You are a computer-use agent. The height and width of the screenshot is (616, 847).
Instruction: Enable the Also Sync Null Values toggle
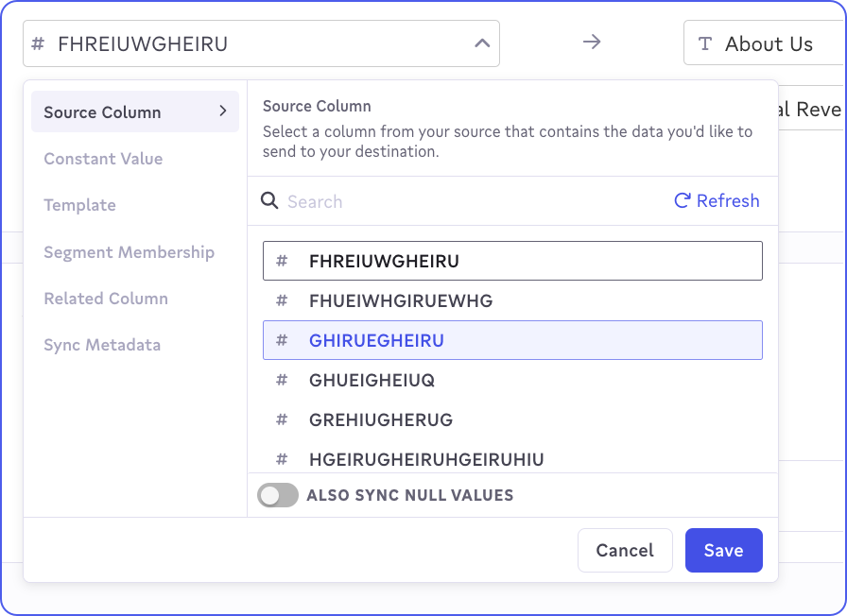pyautogui.click(x=278, y=495)
